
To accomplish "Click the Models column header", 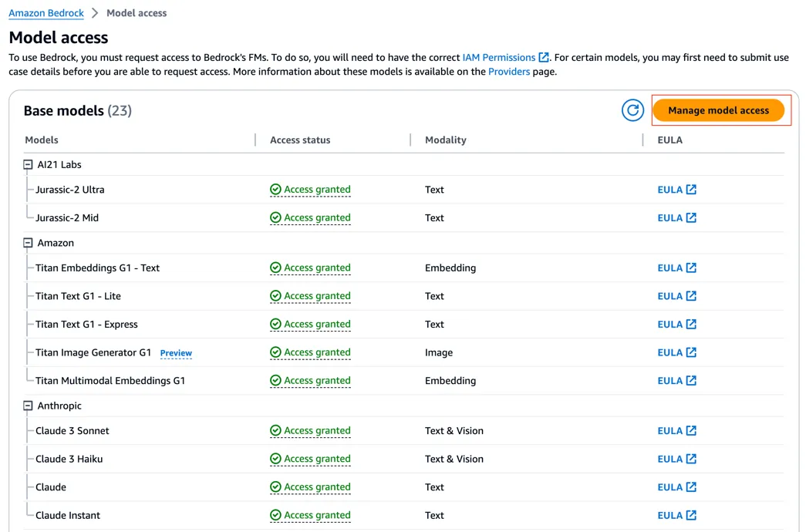I will pyautogui.click(x=42, y=140).
